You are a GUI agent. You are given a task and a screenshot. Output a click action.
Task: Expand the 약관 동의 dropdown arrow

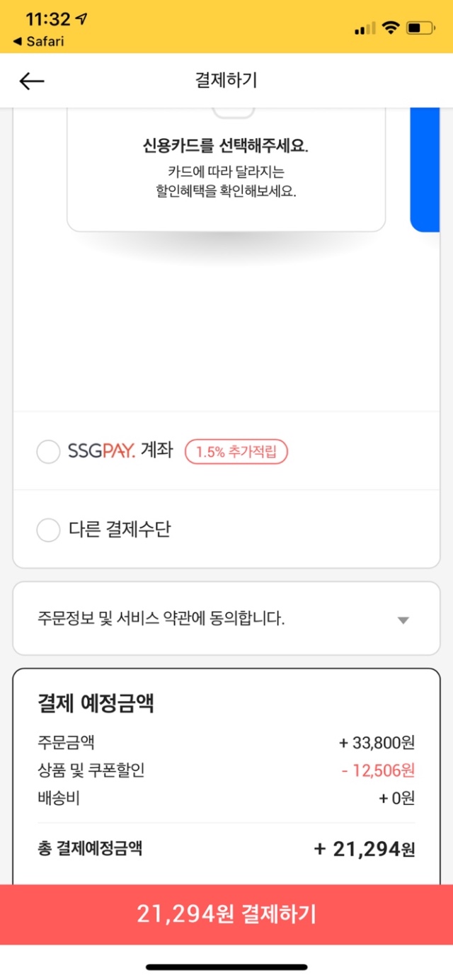(403, 620)
